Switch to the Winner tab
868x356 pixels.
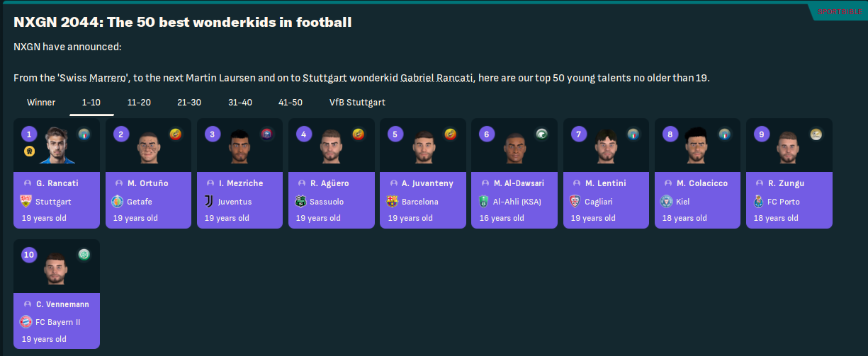coord(41,103)
